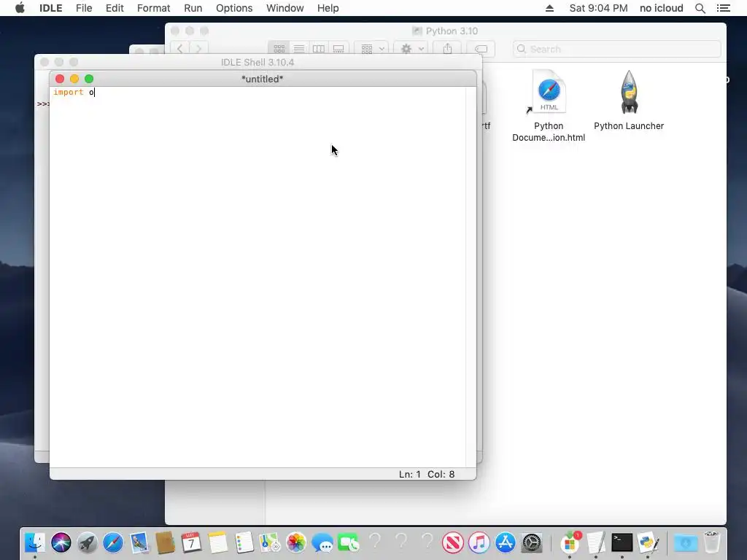Zoom the untitled editor with green button
747x560 pixels.
[x=89, y=79]
